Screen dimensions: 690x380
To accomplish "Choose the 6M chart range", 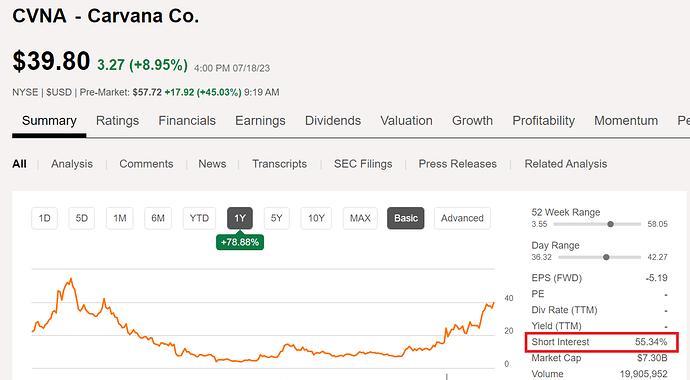I will point(158,218).
